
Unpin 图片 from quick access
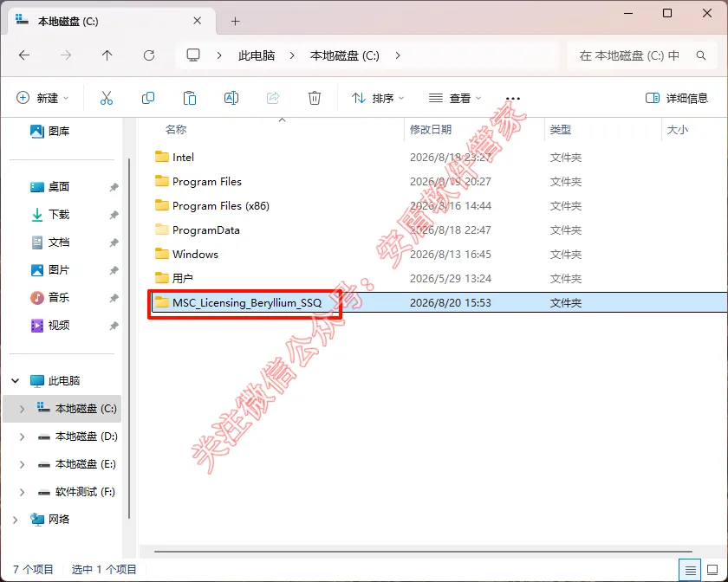(x=114, y=270)
